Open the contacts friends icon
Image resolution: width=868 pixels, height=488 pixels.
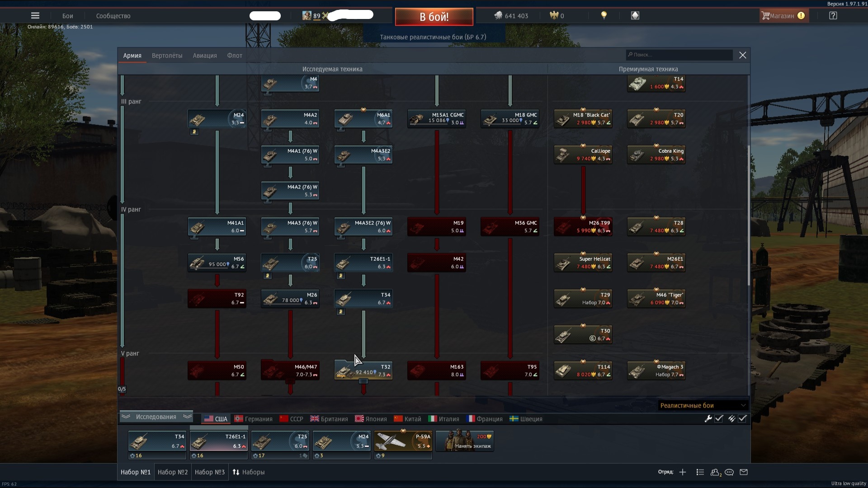[x=716, y=472]
